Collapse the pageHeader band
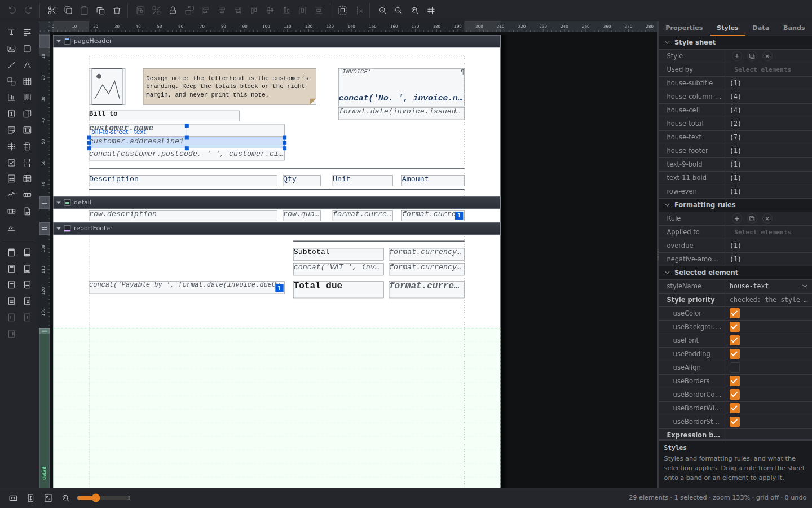 [59, 41]
